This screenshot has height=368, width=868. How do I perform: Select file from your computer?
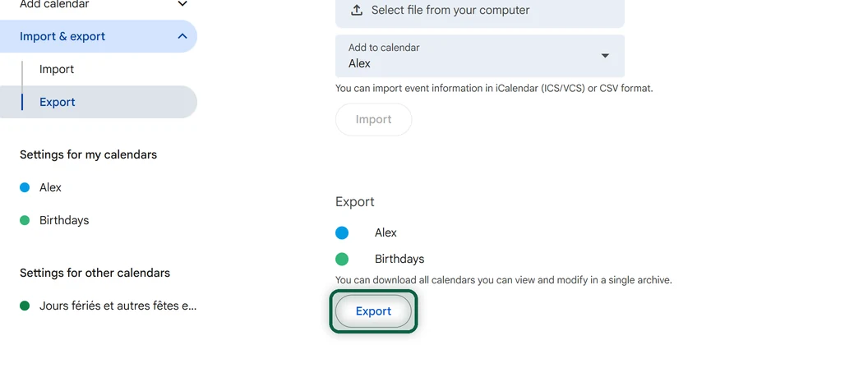tap(479, 11)
